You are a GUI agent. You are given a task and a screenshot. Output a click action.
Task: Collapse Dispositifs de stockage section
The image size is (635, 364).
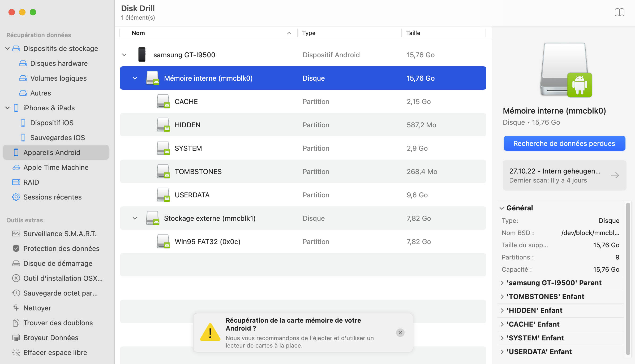tap(7, 48)
